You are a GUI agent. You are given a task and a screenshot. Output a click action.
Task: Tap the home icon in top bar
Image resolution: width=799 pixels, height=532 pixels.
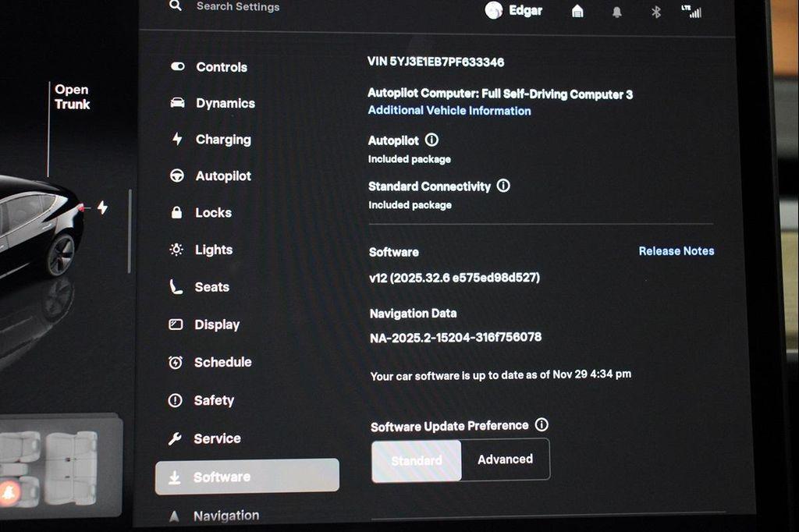click(x=577, y=12)
